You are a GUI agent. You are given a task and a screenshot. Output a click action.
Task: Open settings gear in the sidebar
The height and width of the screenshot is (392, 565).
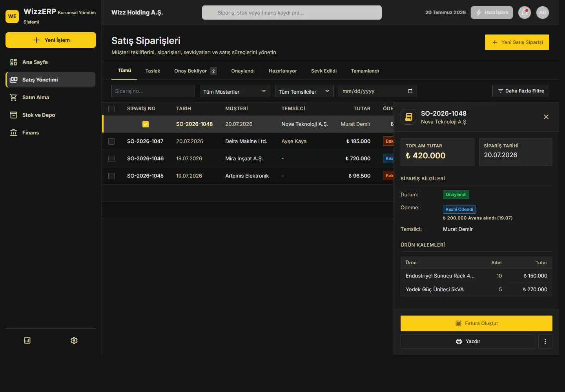click(x=74, y=340)
